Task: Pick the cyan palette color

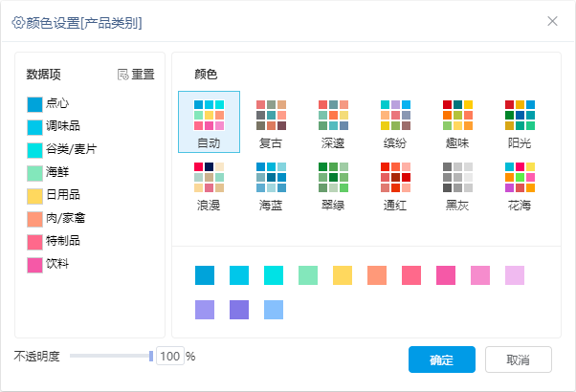Action: [274, 275]
